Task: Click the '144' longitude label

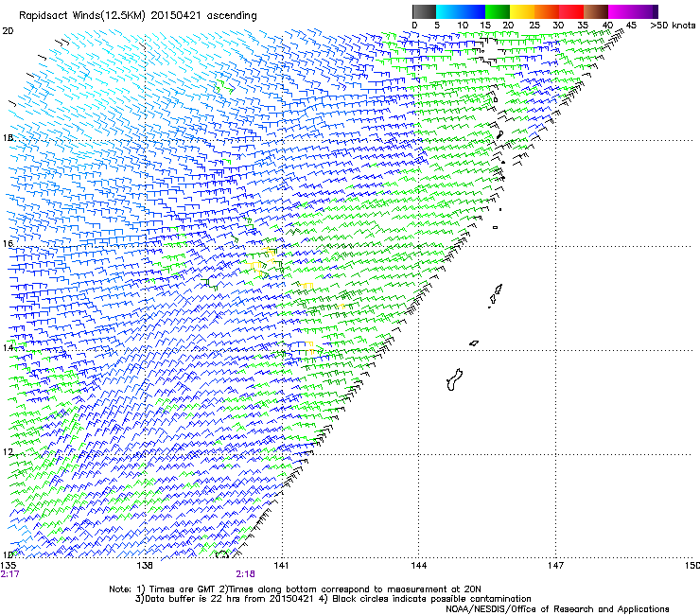Action: click(418, 566)
